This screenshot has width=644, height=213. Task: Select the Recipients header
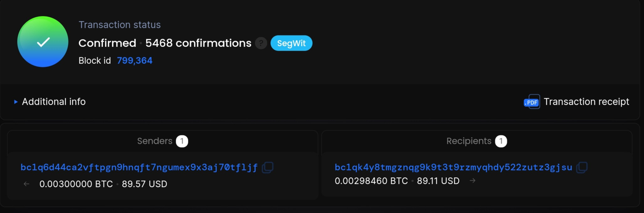click(x=469, y=141)
